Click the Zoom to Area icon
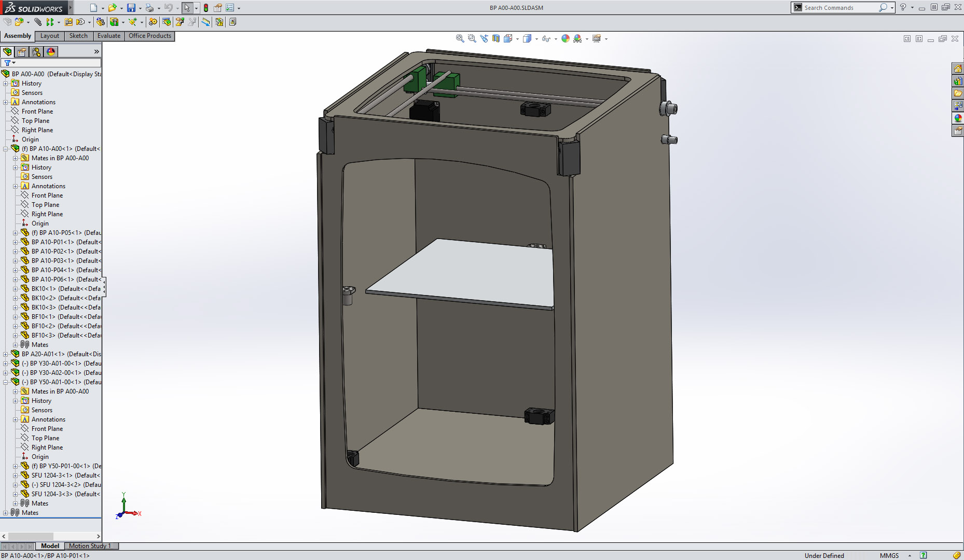 (x=472, y=38)
